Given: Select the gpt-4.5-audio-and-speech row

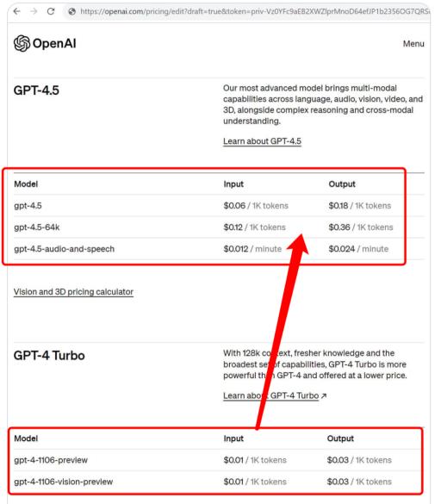Looking at the screenshot, I should (x=219, y=249).
